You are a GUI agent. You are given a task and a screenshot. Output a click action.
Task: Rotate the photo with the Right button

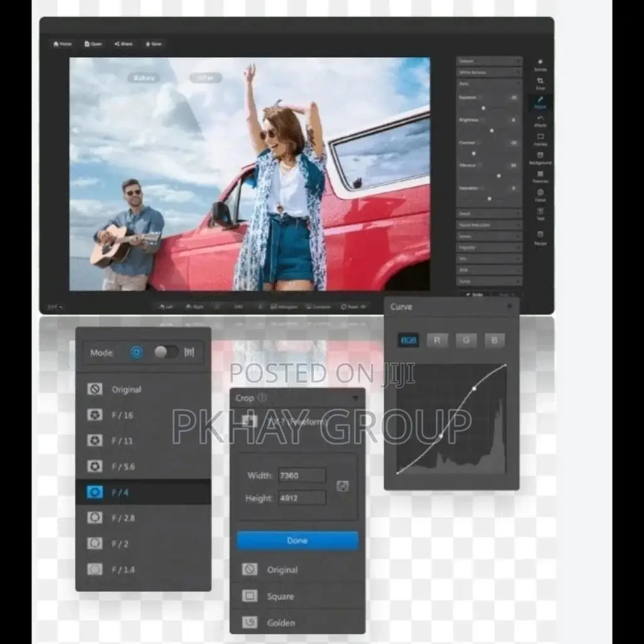194,307
